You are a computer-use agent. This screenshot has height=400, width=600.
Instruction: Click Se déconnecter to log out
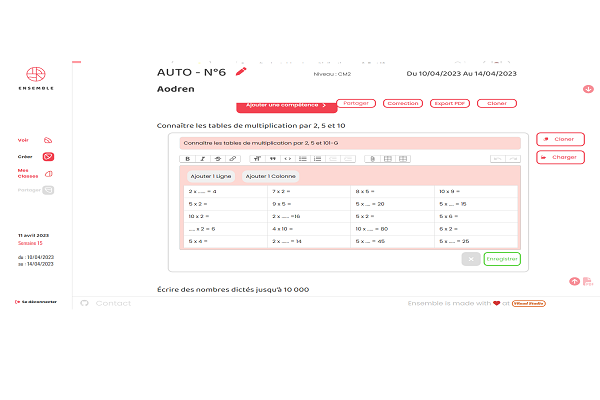[36, 302]
